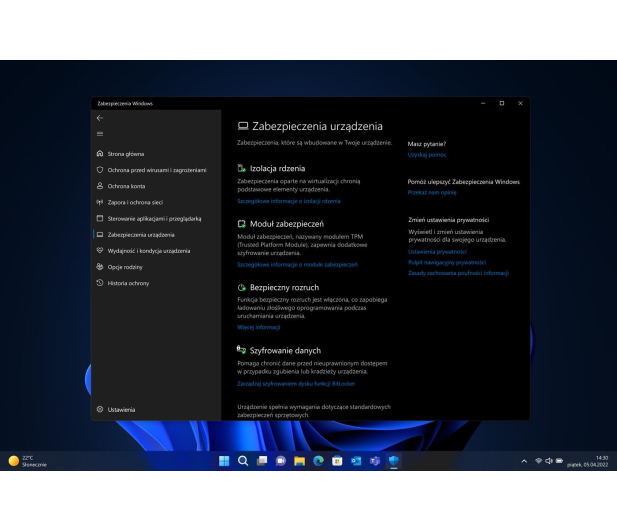
Task: Select Sterowanie aplikacjami i przeglądarką
Action: [156, 218]
